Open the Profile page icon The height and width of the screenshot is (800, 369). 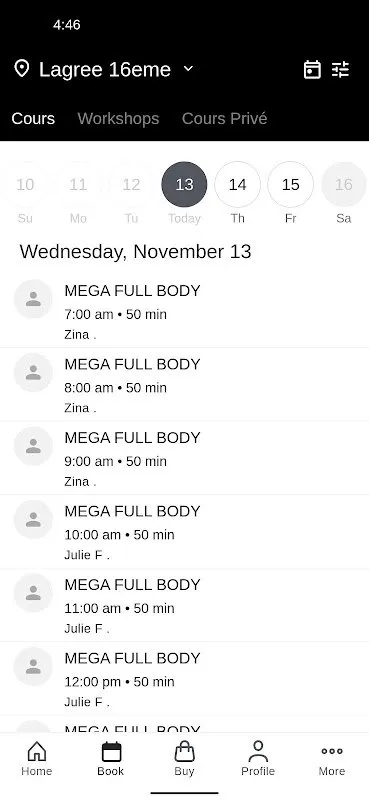(x=258, y=759)
